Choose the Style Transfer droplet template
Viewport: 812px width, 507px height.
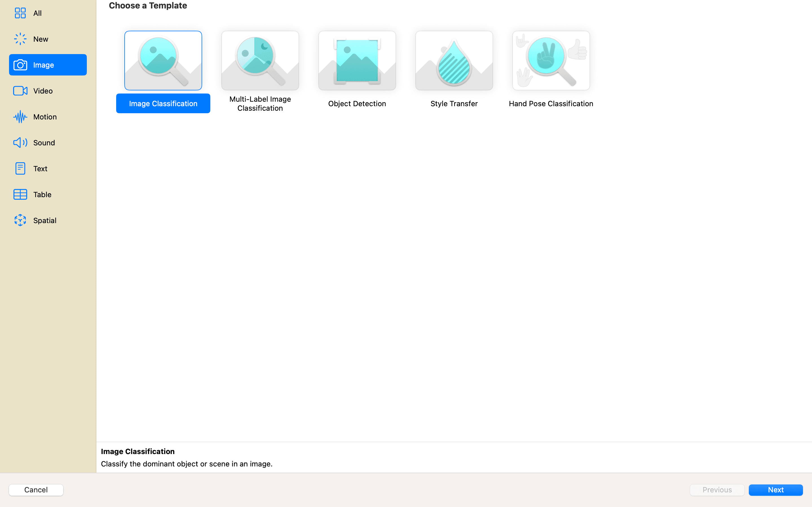[x=454, y=60]
